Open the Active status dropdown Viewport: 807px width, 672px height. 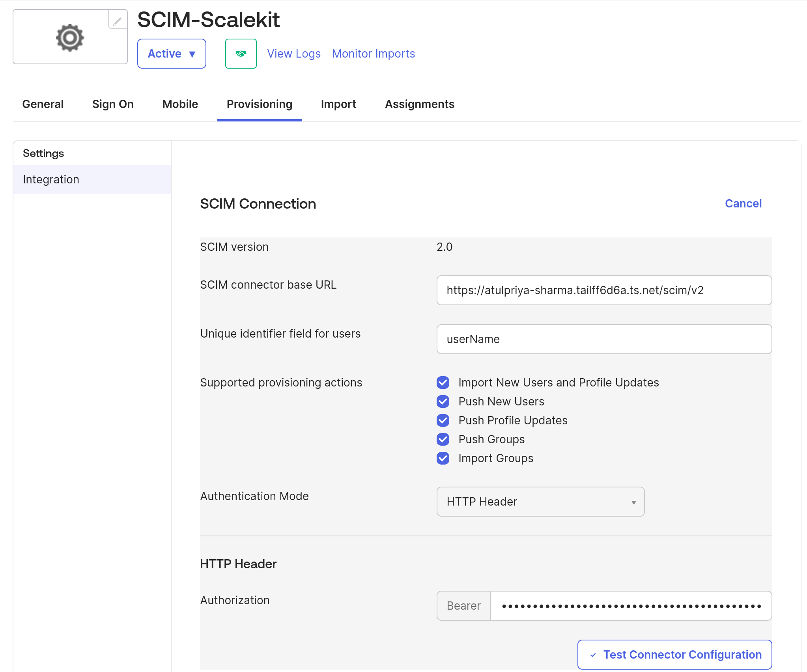(172, 54)
